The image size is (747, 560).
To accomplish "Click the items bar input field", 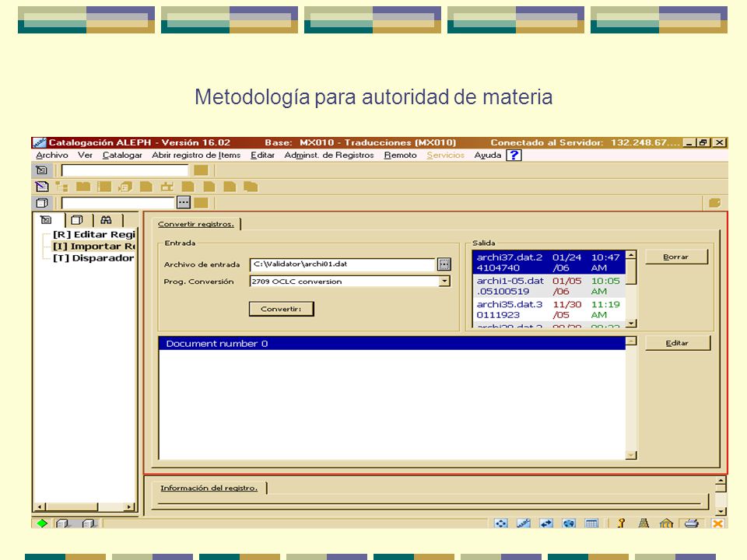I will 118,203.
